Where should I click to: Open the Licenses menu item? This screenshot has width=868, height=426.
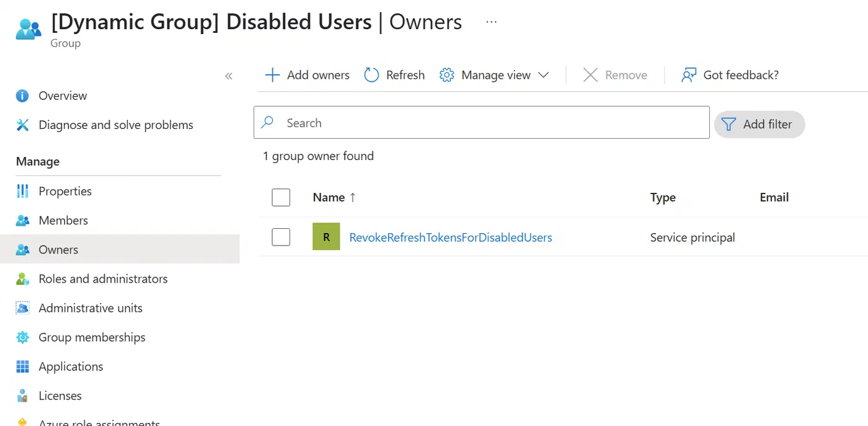click(x=60, y=396)
